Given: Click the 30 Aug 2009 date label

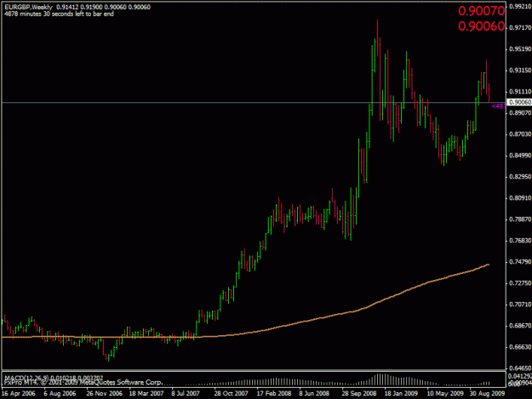Looking at the screenshot, I should 487,394.
